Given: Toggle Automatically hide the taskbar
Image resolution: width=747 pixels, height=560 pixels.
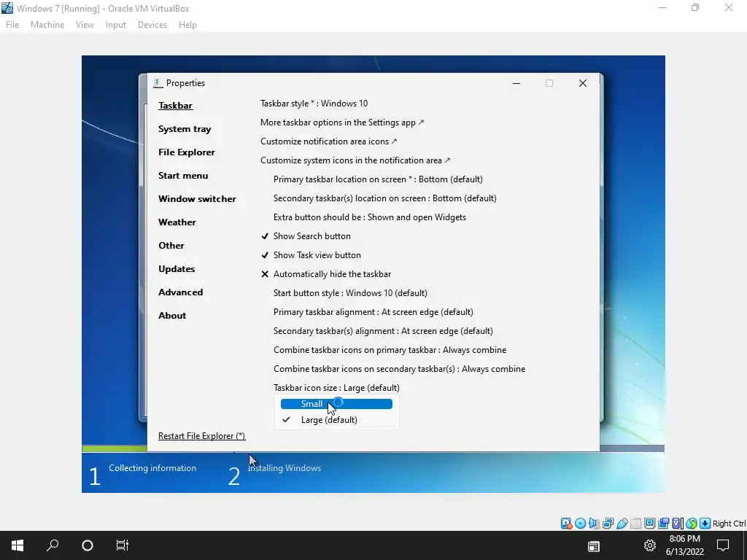Looking at the screenshot, I should (326, 274).
